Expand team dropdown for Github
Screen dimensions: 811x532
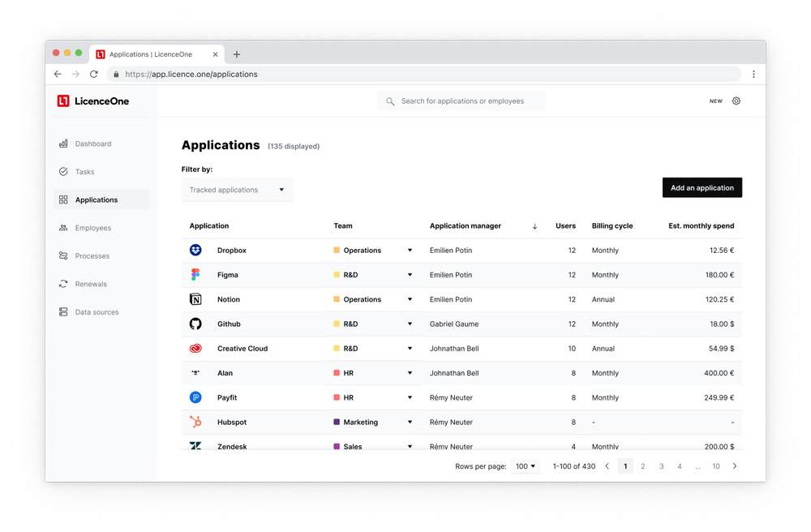[x=410, y=324]
